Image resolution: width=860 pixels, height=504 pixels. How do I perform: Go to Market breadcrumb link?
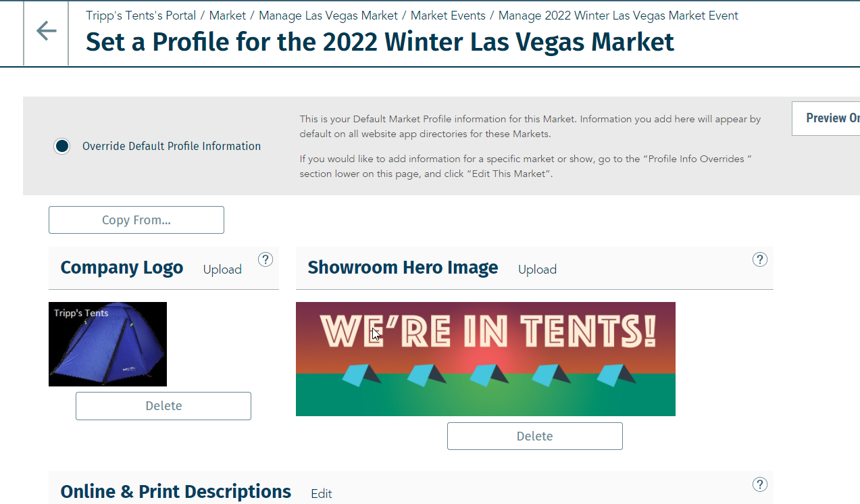pos(228,16)
